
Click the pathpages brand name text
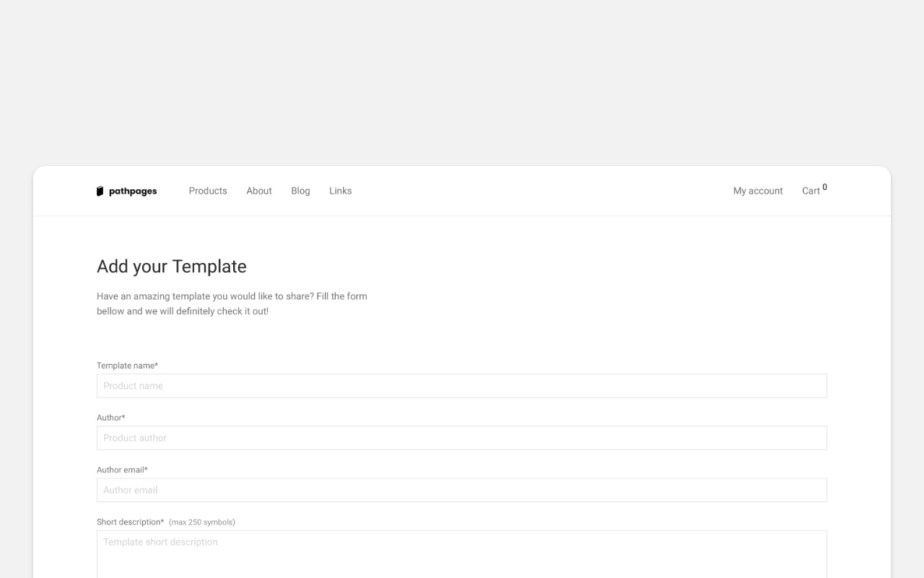coord(134,191)
